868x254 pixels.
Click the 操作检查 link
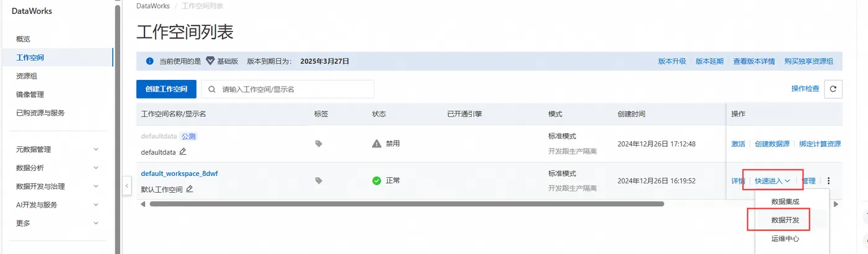805,89
